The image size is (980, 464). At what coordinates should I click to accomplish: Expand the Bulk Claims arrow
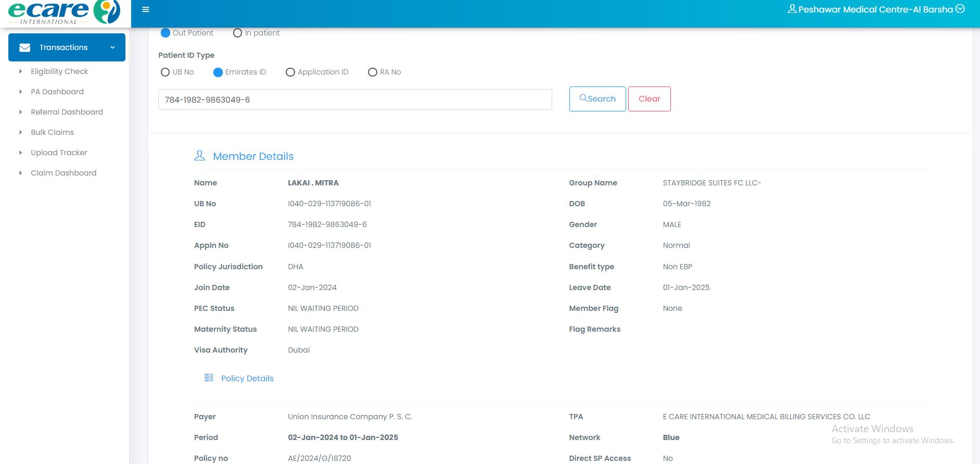pos(20,132)
